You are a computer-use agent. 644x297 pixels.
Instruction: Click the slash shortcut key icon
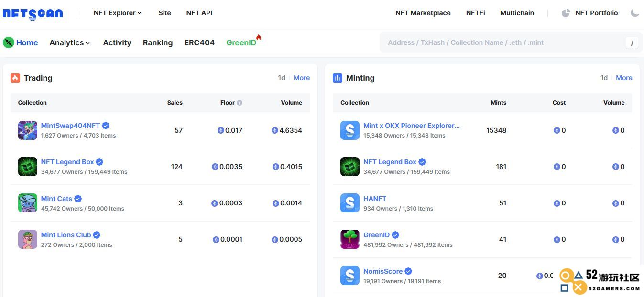click(x=632, y=42)
